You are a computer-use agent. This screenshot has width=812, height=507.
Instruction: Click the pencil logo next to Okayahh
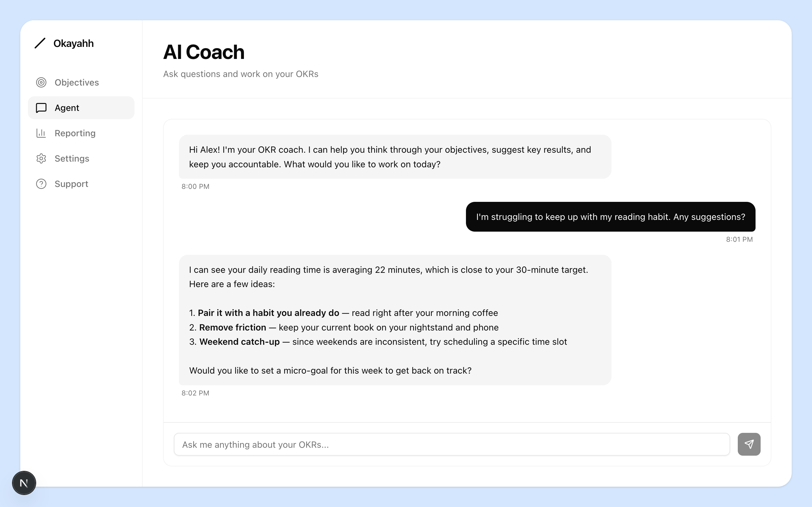pyautogui.click(x=40, y=43)
